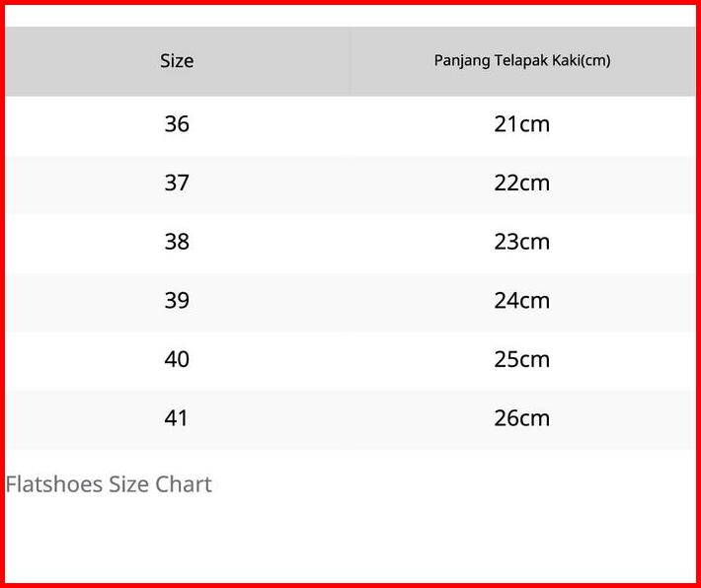Choose the 26cm foot length cell

pos(521,418)
